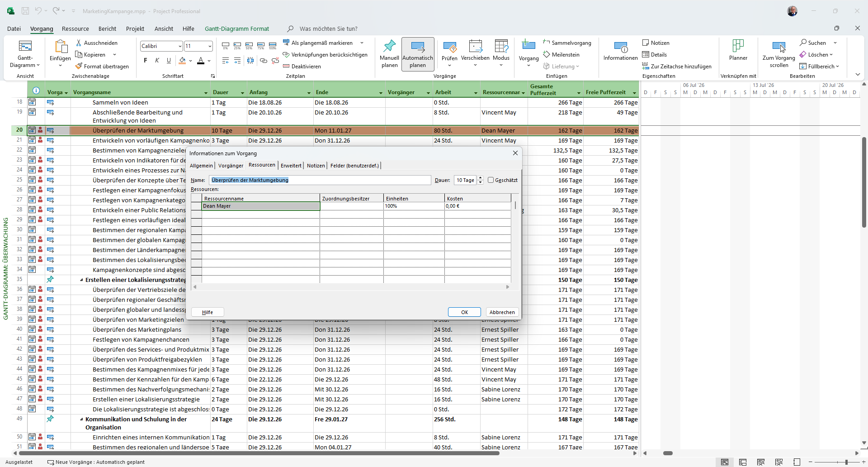
Task: Toggle bold formatting F
Action: 145,61
